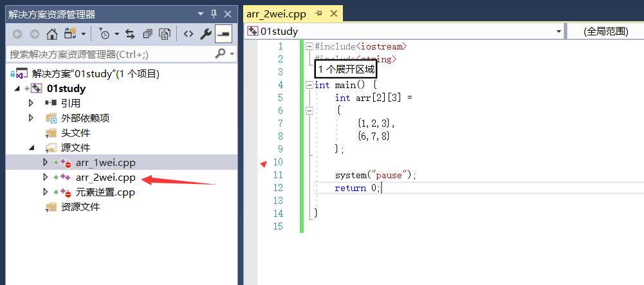The height and width of the screenshot is (285, 644).
Task: Click the '{6,7,8}' code line
Action: tap(373, 136)
